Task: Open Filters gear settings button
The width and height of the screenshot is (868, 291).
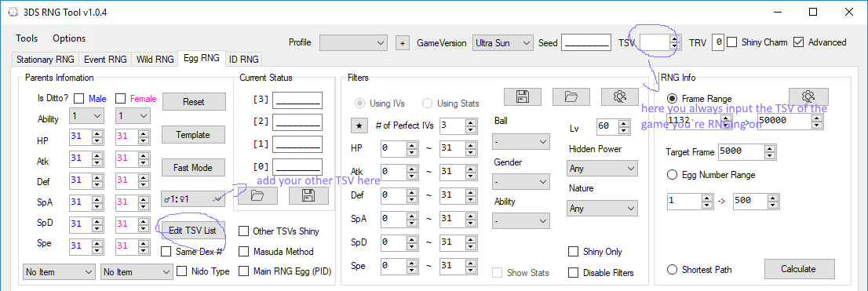Action: click(619, 96)
